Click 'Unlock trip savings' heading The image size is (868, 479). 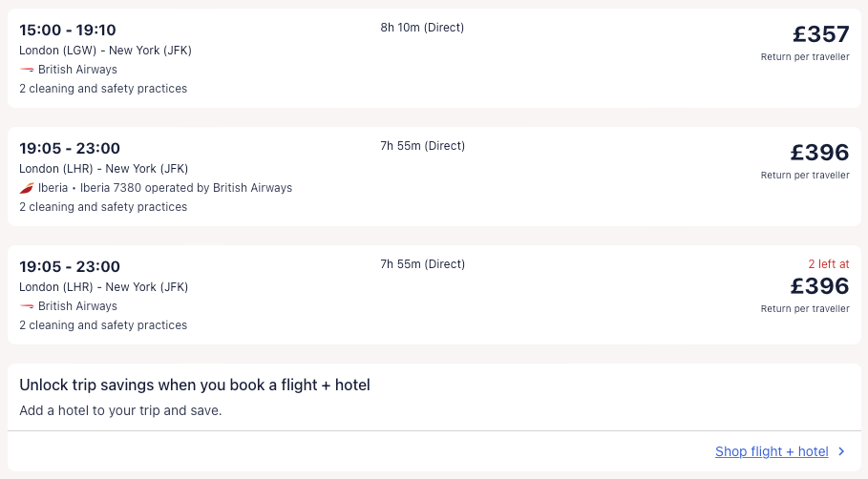click(x=195, y=385)
